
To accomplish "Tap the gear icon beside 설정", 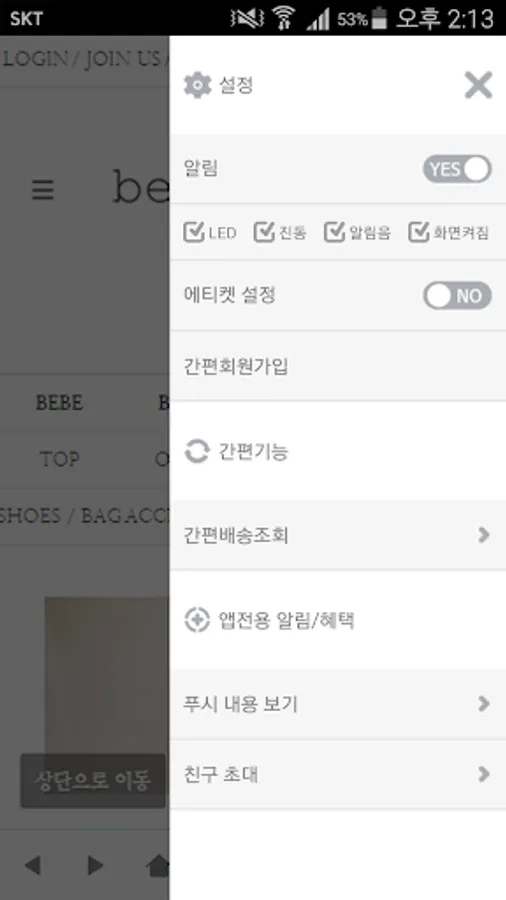I will (197, 86).
